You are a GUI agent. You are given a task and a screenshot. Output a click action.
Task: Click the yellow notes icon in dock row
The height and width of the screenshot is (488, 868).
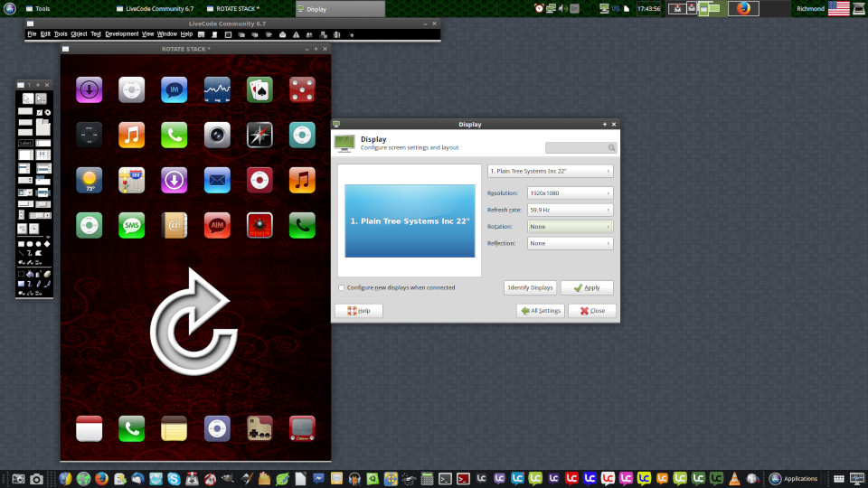click(x=175, y=427)
